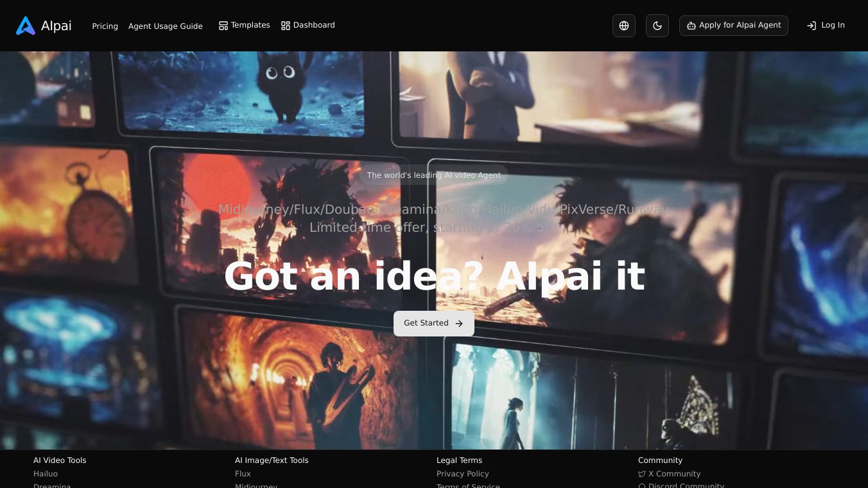Visit the X Community link
Image resolution: width=868 pixels, height=488 pixels.
670,474
